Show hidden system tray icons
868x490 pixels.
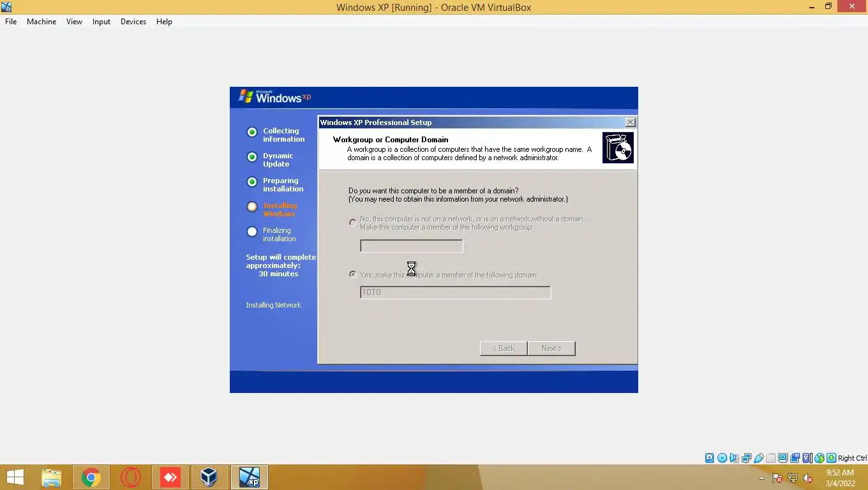(761, 478)
